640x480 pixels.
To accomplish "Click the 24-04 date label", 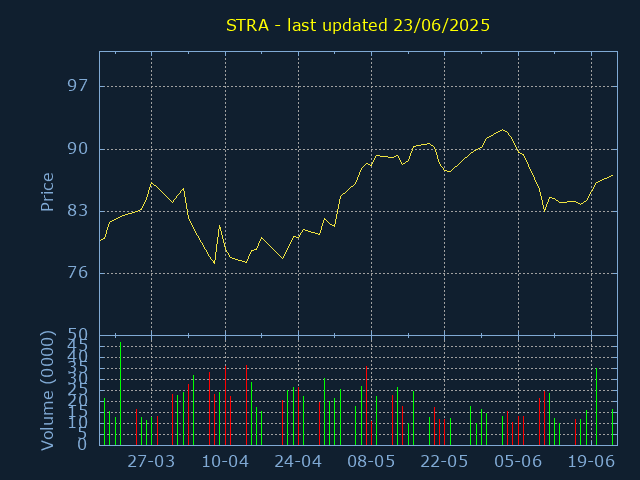I will 298,462.
